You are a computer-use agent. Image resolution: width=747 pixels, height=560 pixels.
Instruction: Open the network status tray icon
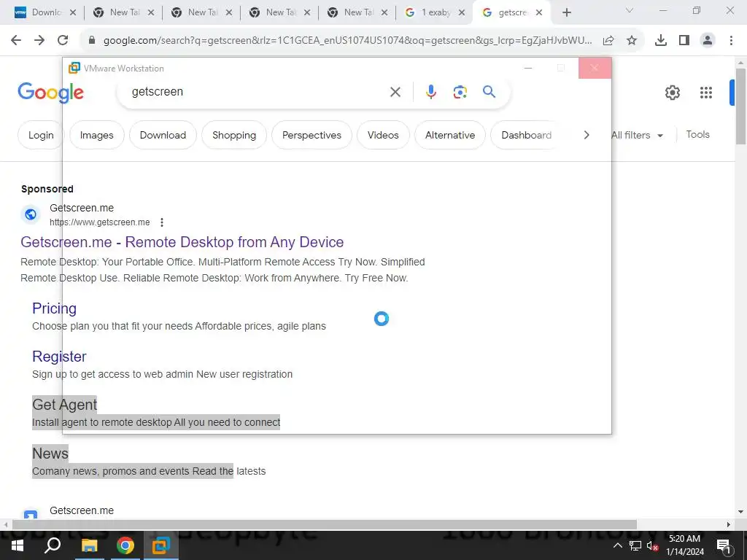click(x=635, y=545)
